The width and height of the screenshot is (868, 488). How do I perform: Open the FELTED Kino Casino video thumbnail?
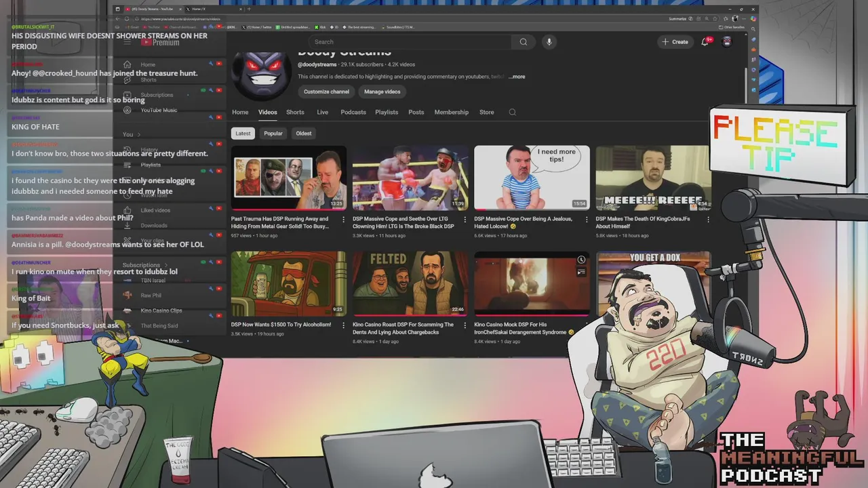(x=410, y=283)
